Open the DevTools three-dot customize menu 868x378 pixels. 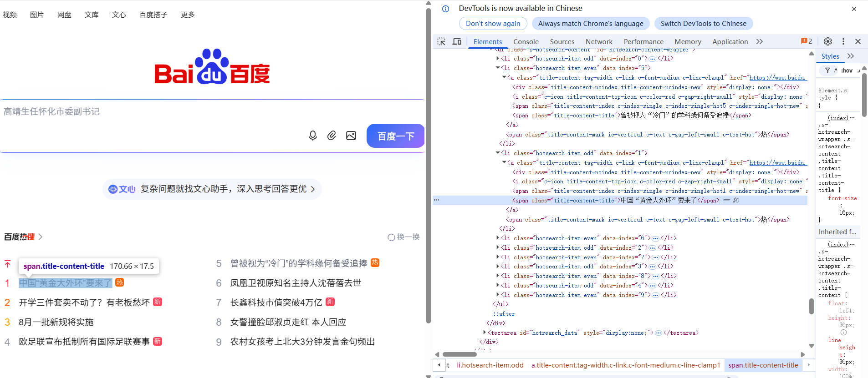843,41
